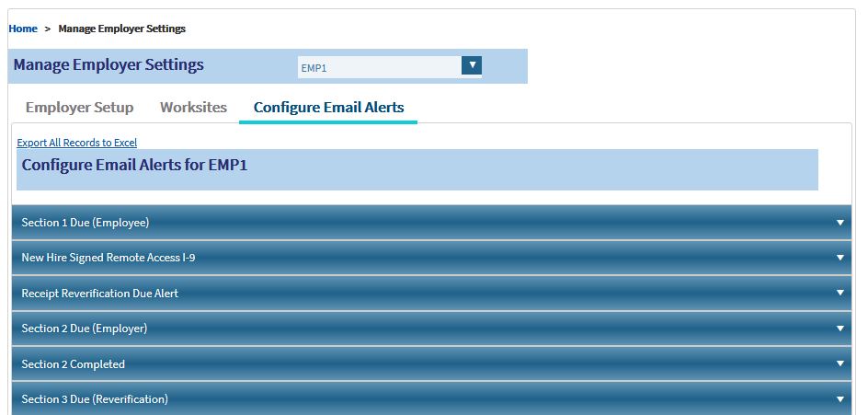Expand Section 3 Due (Reverification) panel
The image size is (868, 415).
(x=431, y=399)
